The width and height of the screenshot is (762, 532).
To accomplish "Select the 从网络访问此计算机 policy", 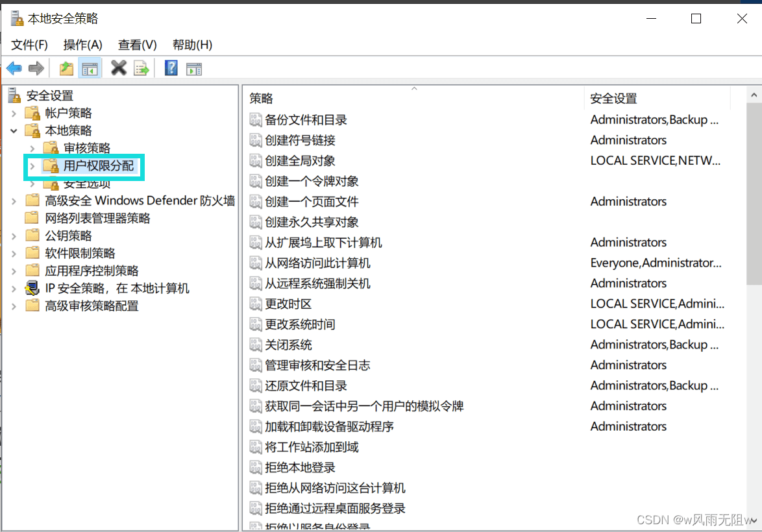I will click(x=317, y=263).
